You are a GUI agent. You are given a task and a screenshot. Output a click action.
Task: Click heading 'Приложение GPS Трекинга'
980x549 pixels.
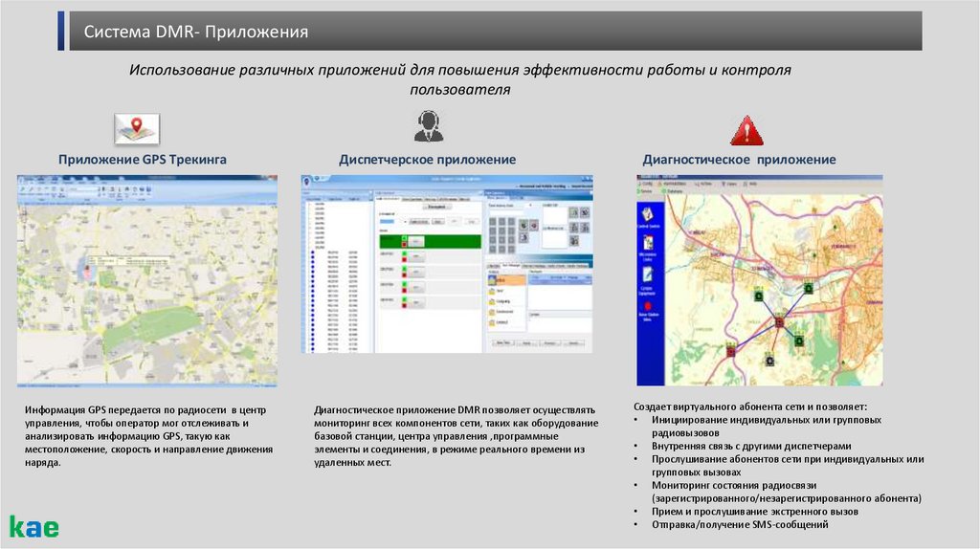143,160
